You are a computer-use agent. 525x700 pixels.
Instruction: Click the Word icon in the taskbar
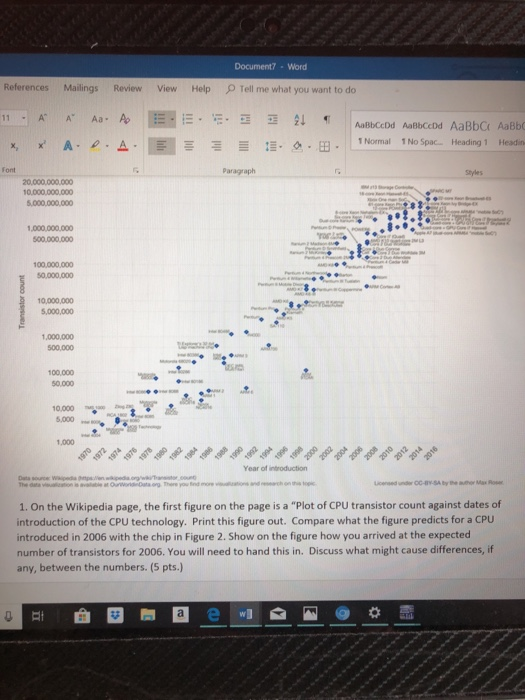(246, 615)
